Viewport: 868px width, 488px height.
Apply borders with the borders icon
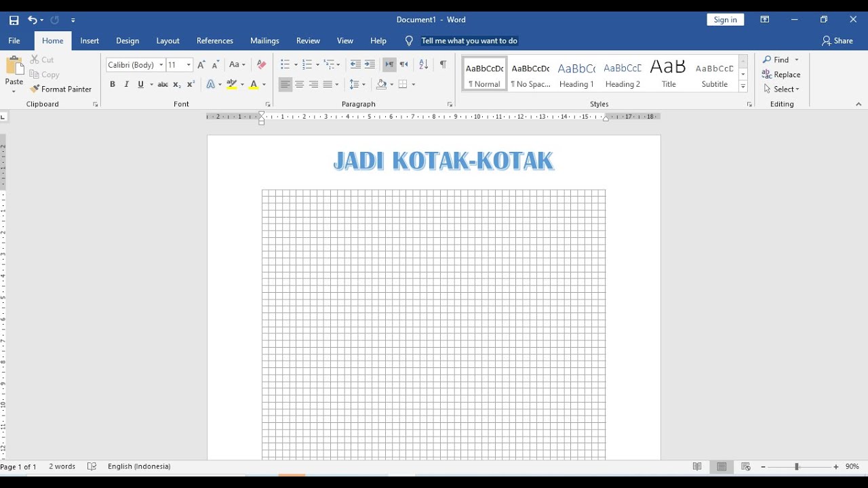[403, 85]
